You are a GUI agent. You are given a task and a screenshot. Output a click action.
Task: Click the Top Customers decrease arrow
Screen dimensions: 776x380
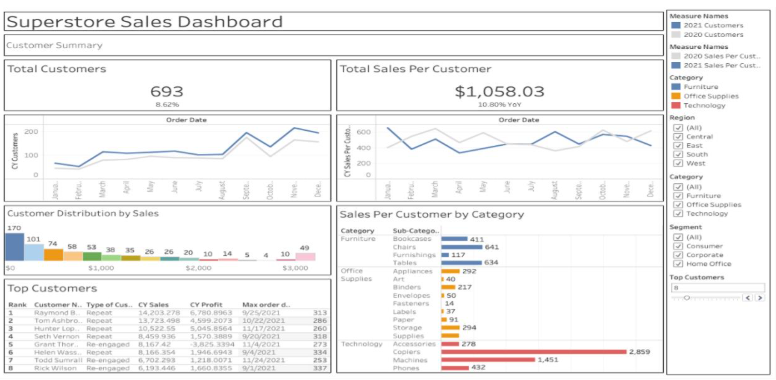[x=748, y=298]
